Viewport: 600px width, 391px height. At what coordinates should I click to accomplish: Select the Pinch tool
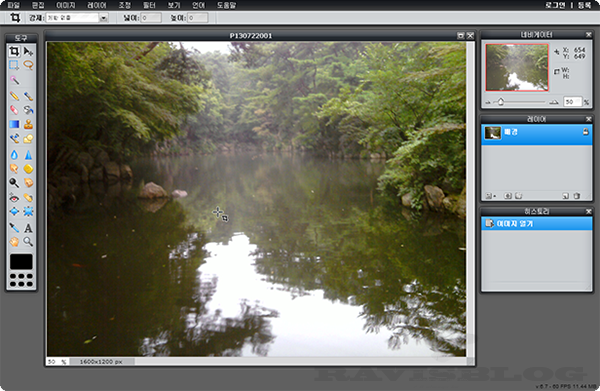pyautogui.click(x=28, y=211)
